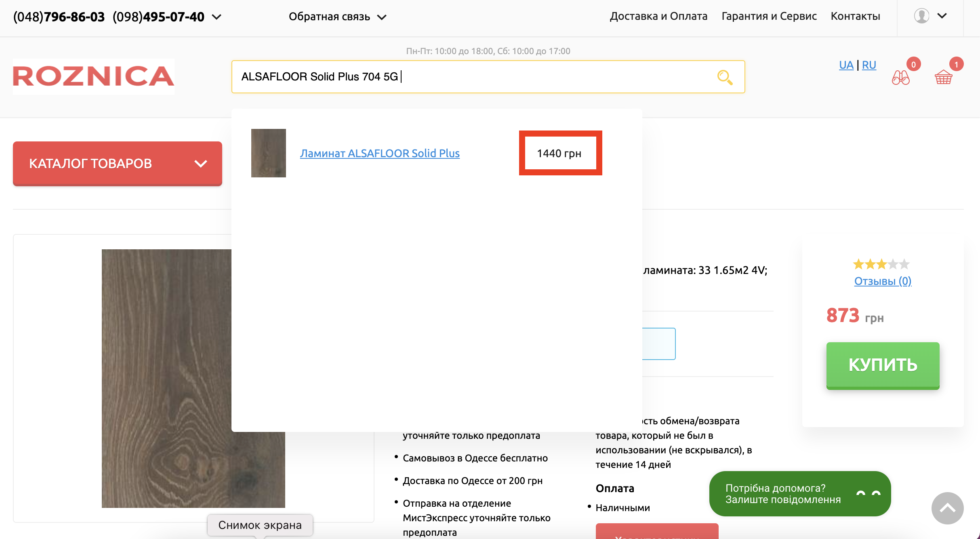The height and width of the screenshot is (539, 980).
Task: Open the help chat widget
Action: [x=800, y=494]
